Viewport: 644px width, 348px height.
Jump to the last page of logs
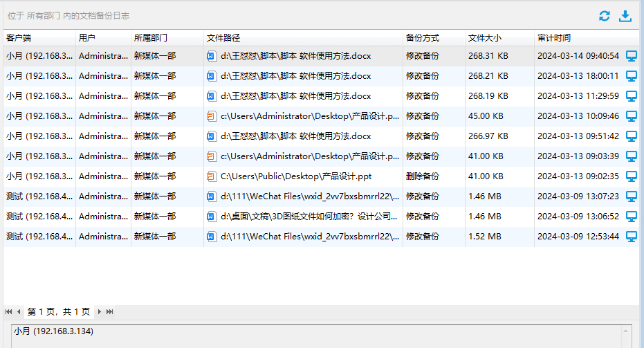[x=110, y=312]
